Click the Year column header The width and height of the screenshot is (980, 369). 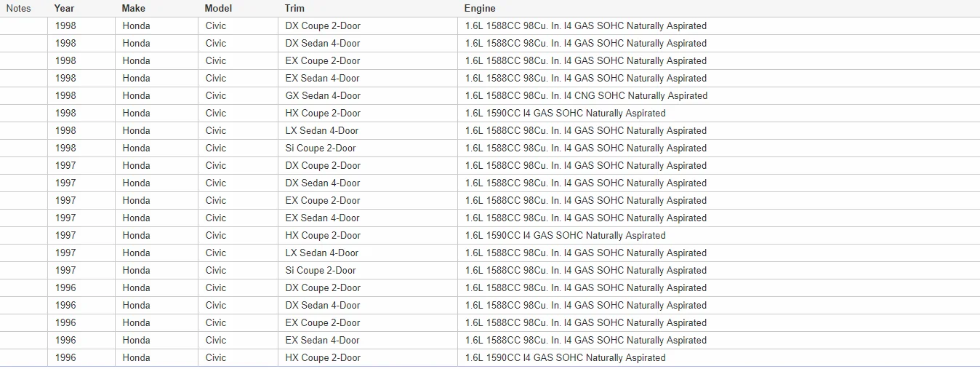(64, 9)
